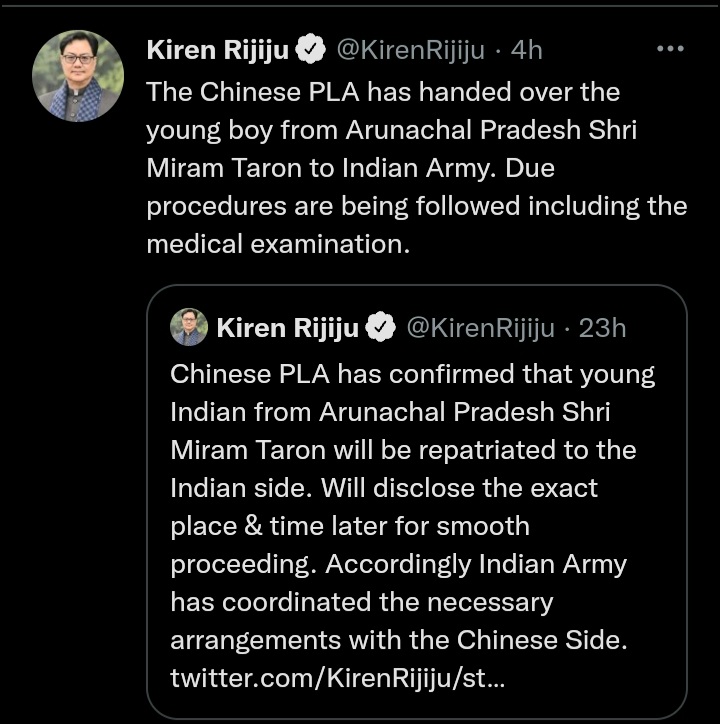The image size is (720, 724).
Task: Open the Kiren Rijiju name inside the quoted tweet
Action: click(288, 327)
